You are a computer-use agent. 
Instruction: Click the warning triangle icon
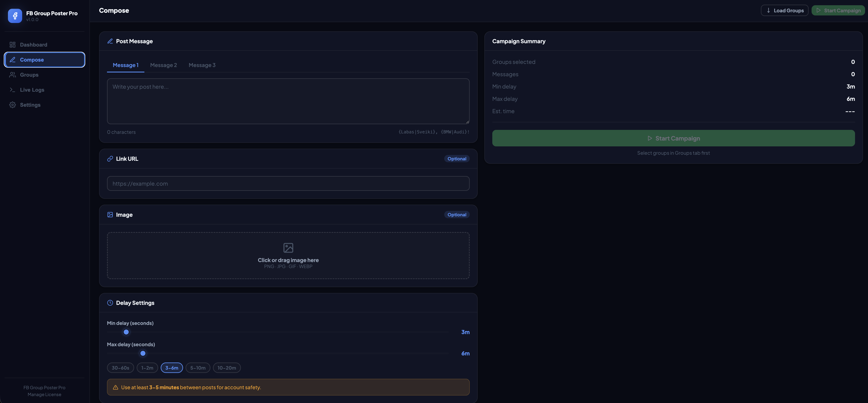click(115, 387)
